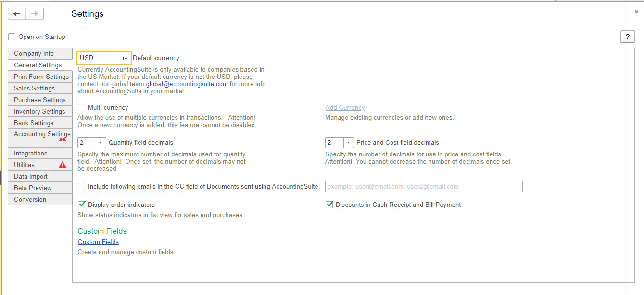Open the currency picker icon beside USD
The height and width of the screenshot is (295, 644).
pos(125,58)
